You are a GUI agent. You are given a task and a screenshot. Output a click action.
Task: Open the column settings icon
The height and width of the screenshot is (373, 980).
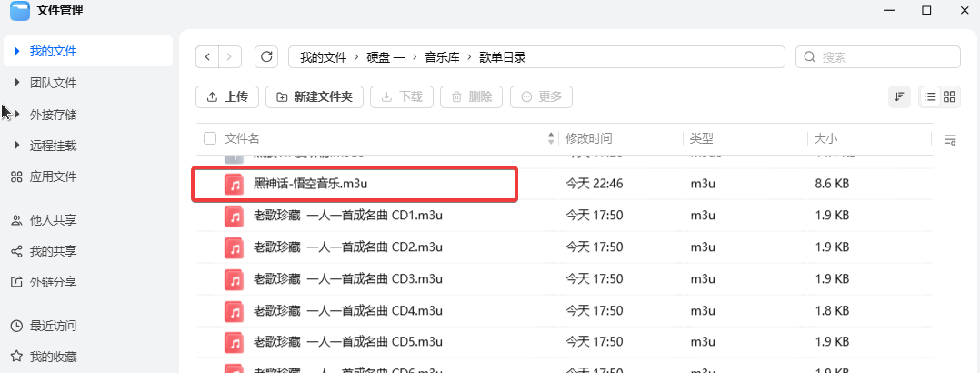click(950, 139)
